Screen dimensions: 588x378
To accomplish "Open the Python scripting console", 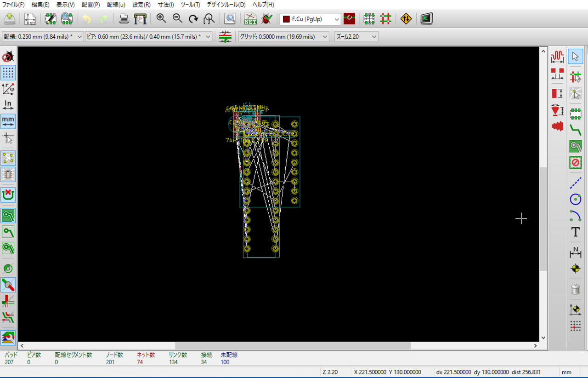I will tap(426, 19).
